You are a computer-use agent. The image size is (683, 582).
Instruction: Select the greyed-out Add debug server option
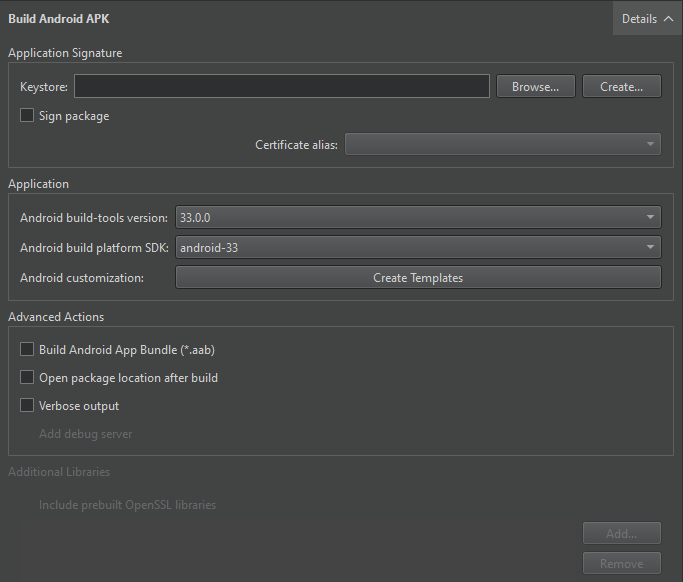[x=85, y=434]
